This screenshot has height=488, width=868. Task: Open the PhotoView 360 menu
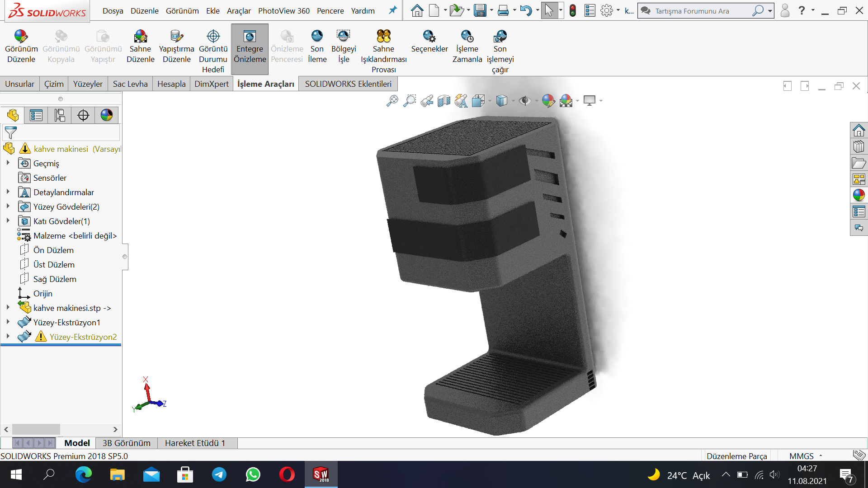(283, 11)
